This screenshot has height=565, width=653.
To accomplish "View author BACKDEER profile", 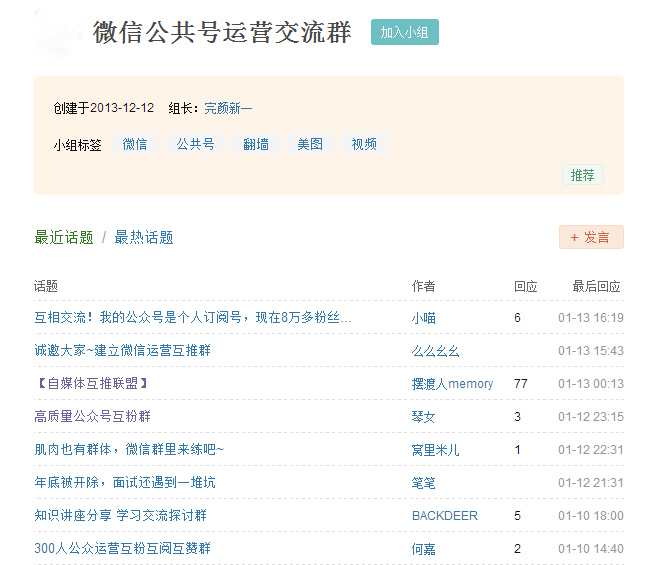I will (444, 516).
